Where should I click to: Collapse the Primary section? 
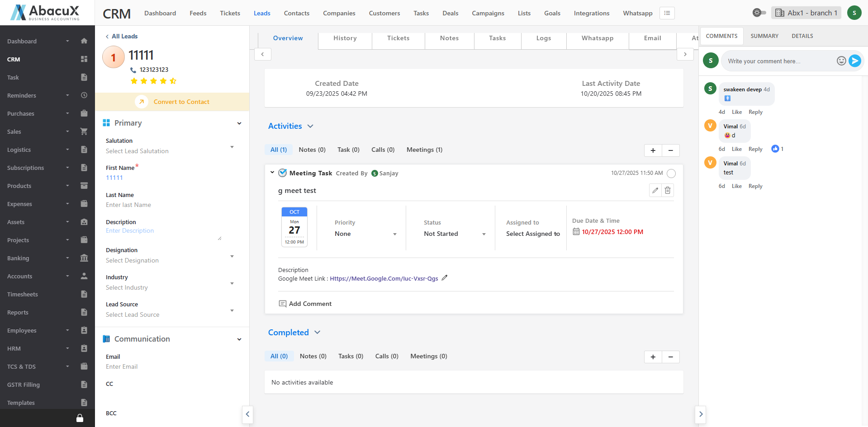tap(239, 123)
